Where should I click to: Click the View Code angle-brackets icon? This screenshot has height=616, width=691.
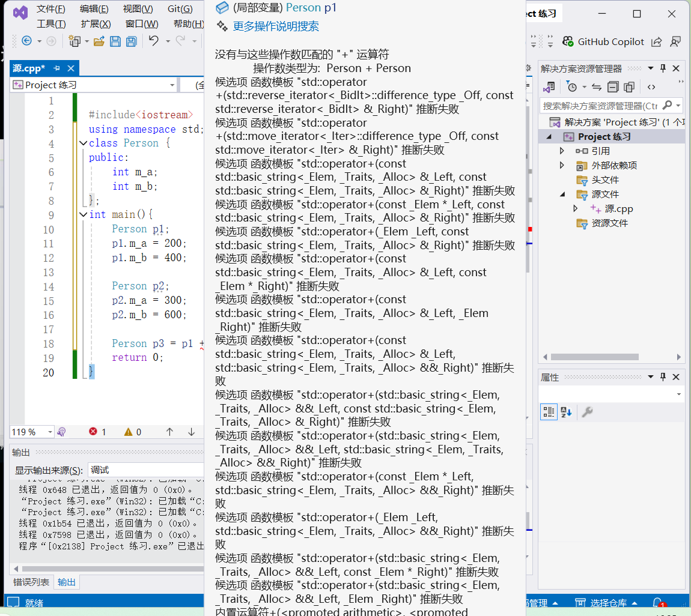point(651,86)
